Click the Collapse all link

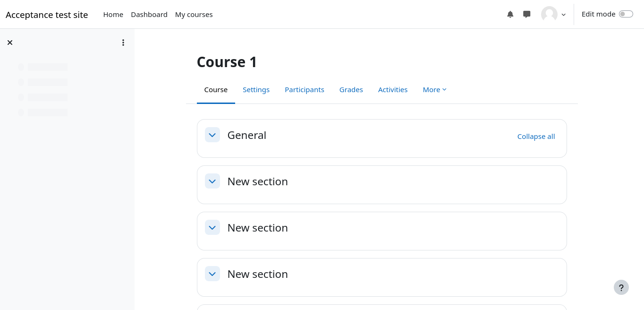click(536, 137)
